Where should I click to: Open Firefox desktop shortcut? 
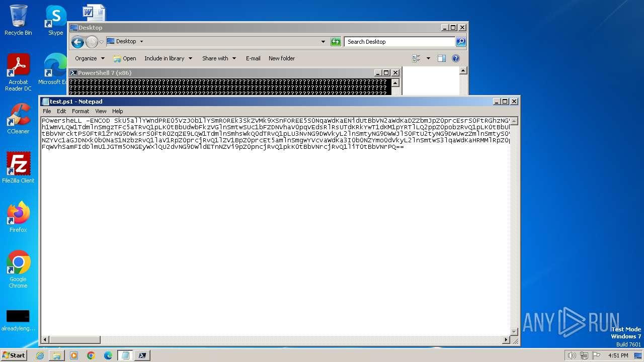[x=18, y=217]
